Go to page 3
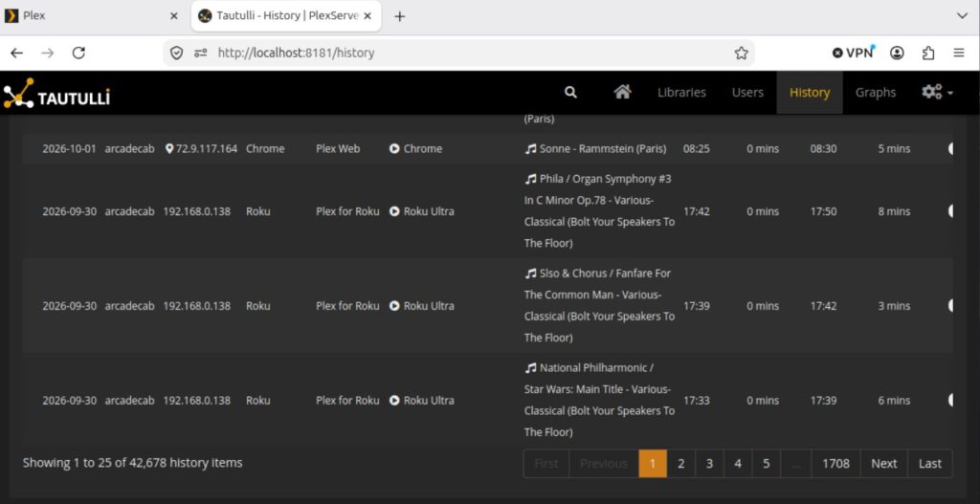Screen dimensions: 980x504 709,464
